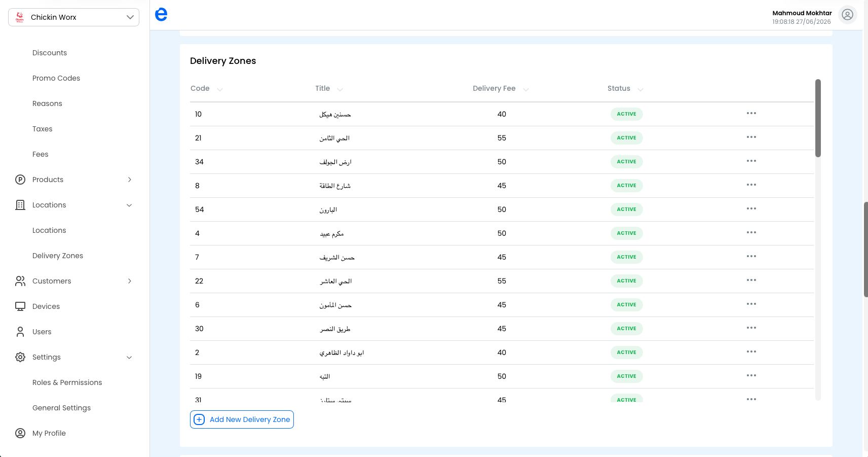868x457 pixels.
Task: Click the Devices monitor icon
Action: click(x=20, y=306)
